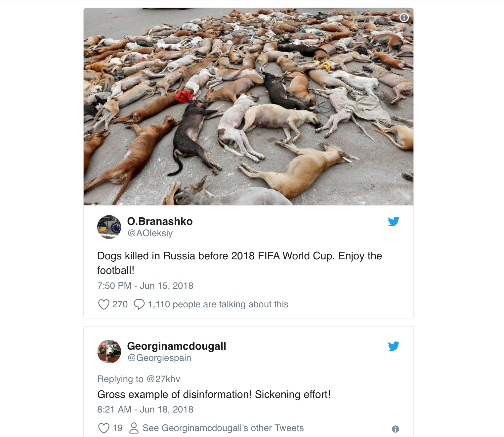504x437 pixels.
Task: Open the info icon on the dog photo
Action: click(x=404, y=18)
